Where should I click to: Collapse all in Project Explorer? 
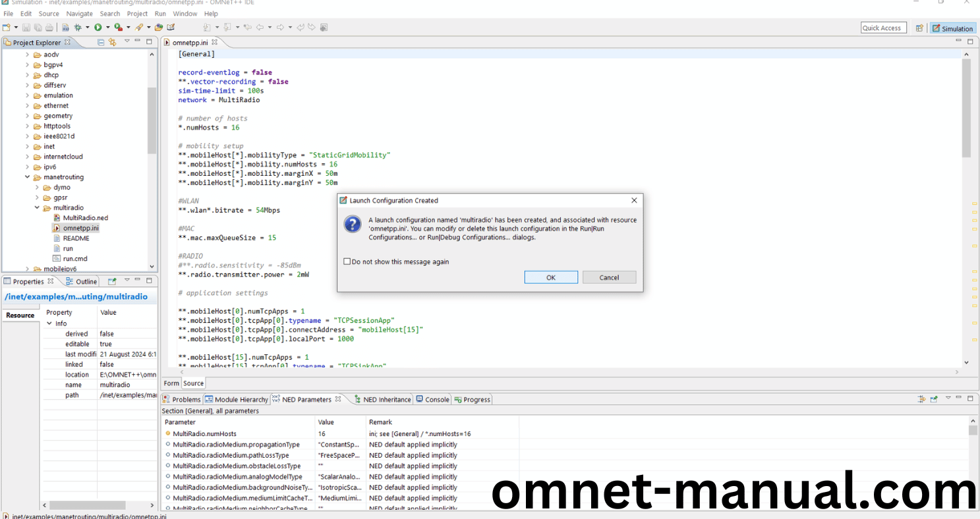click(101, 42)
